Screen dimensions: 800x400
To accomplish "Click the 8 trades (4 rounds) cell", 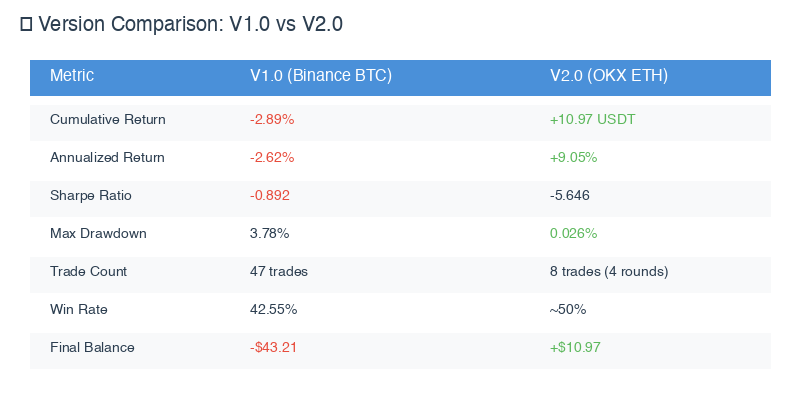I will 609,272.
